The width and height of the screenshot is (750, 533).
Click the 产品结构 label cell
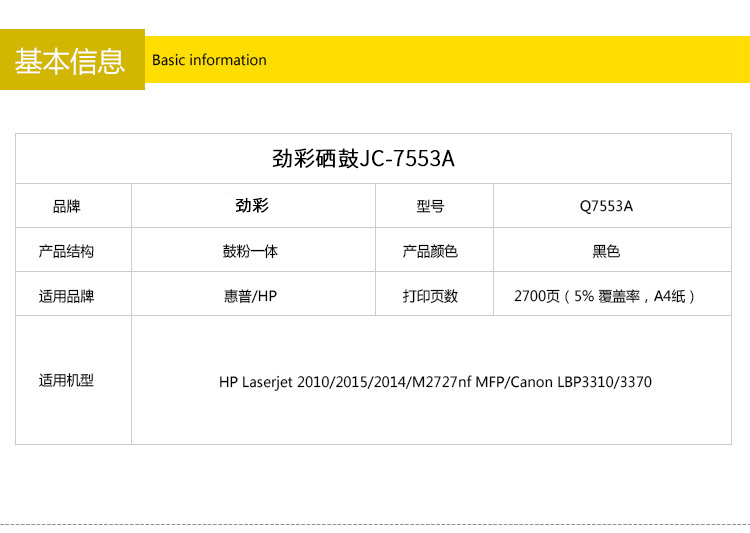tap(66, 251)
